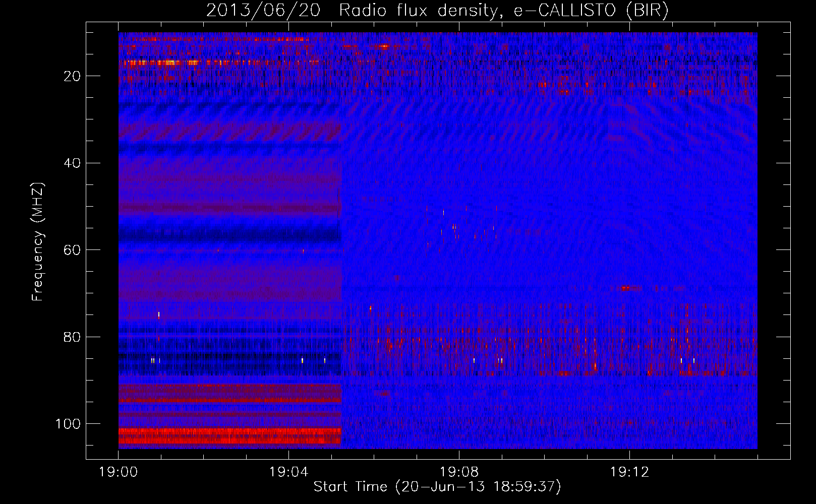Click the '60' frequency tick label

tap(72, 250)
